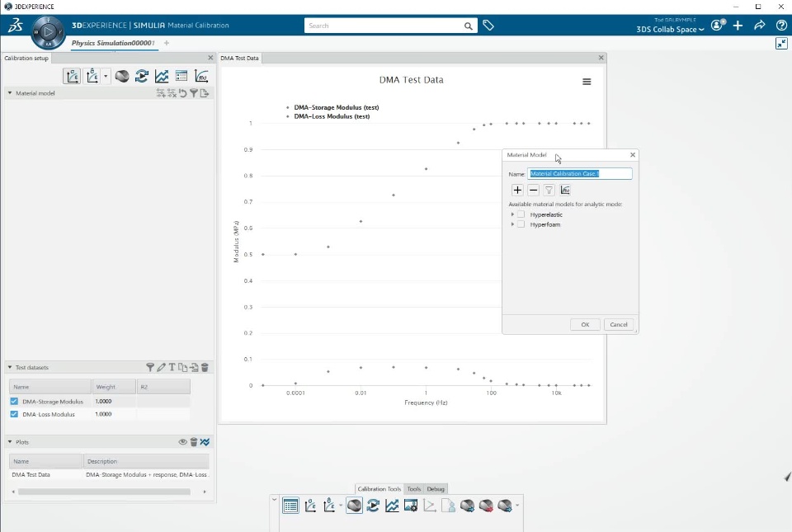Select the DMA Test Data panel tab

pyautogui.click(x=239, y=58)
